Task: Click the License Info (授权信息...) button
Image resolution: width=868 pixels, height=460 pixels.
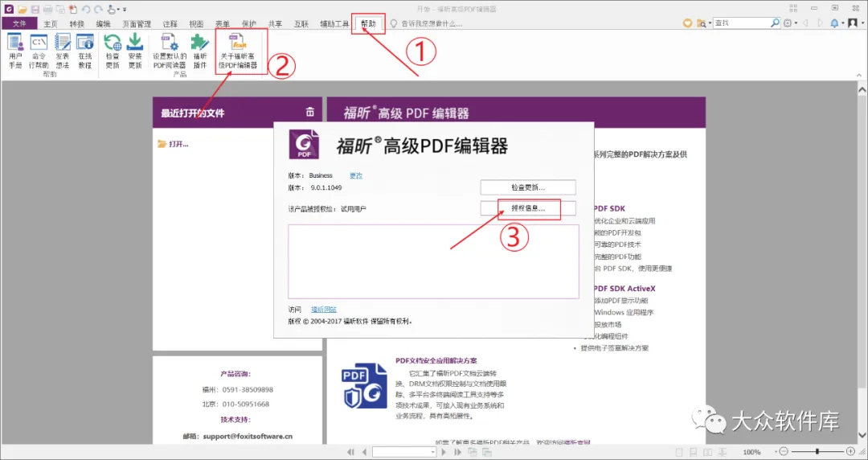Action: click(528, 208)
